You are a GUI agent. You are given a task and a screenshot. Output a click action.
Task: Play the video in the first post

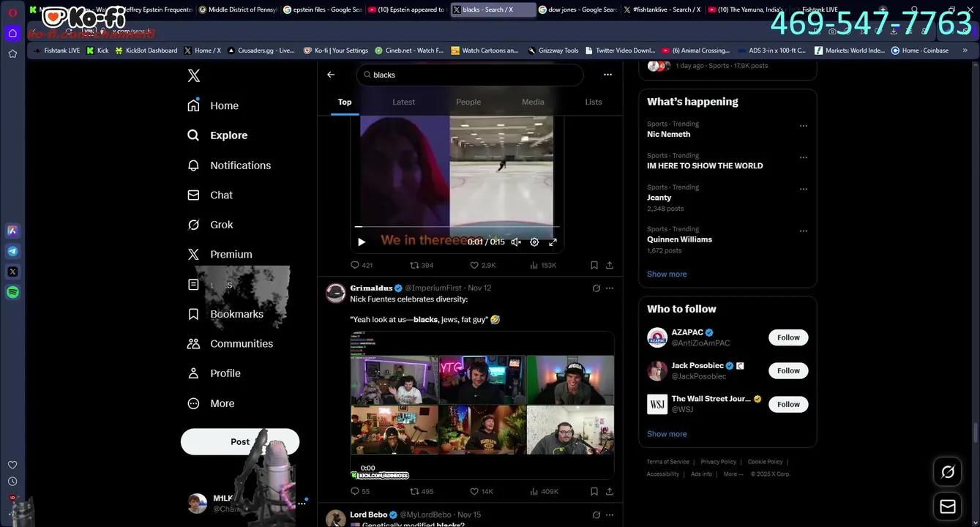(361, 242)
